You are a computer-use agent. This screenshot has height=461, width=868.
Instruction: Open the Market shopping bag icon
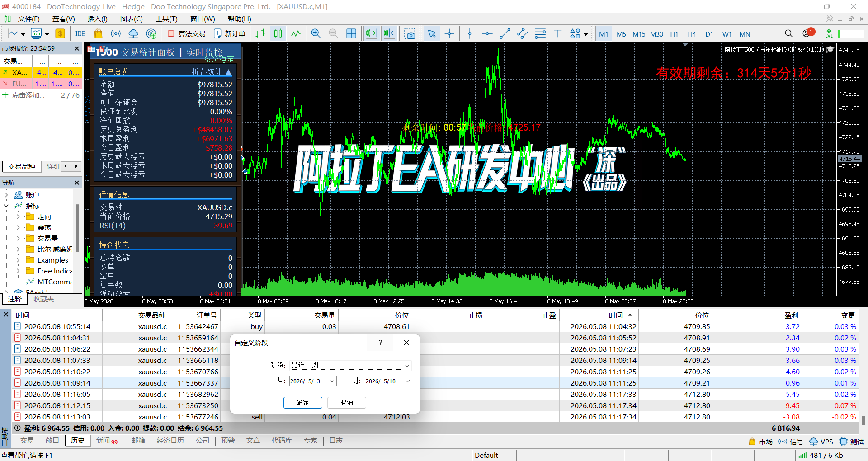coord(98,34)
